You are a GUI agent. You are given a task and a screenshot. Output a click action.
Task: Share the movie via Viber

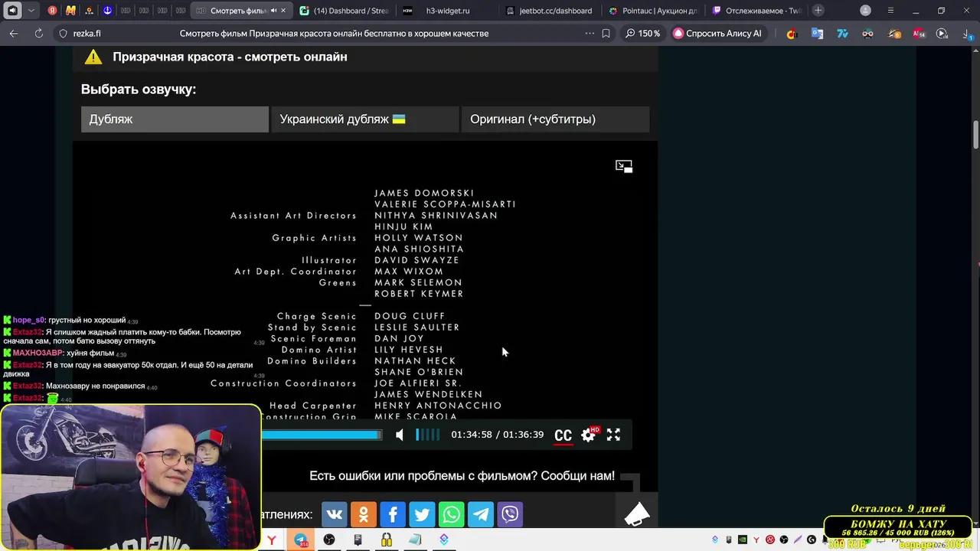click(x=510, y=514)
